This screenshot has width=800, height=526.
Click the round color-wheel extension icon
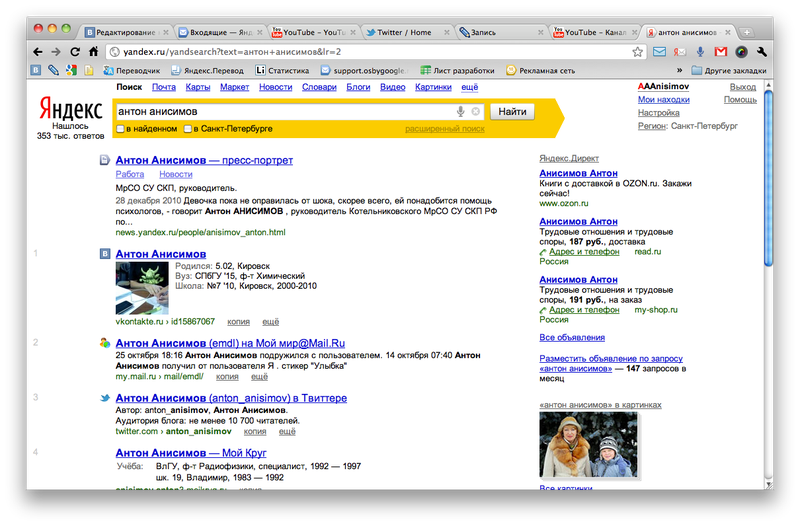[741, 52]
